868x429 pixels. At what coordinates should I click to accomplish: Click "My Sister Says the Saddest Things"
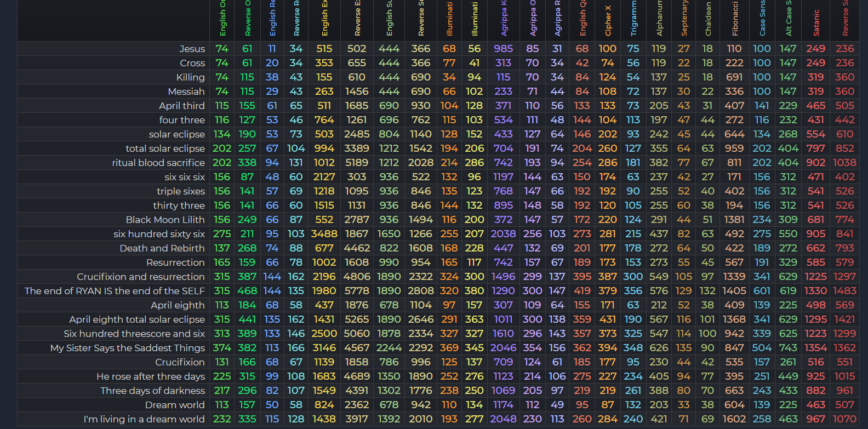coord(128,348)
